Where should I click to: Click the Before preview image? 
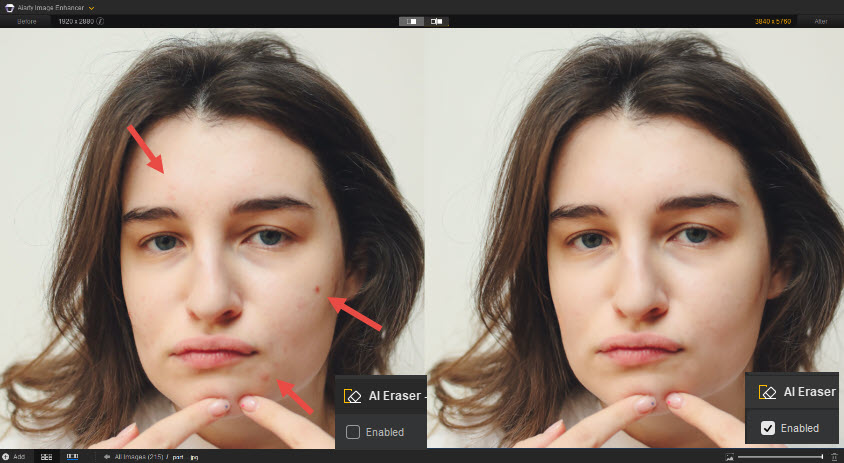tap(212, 238)
